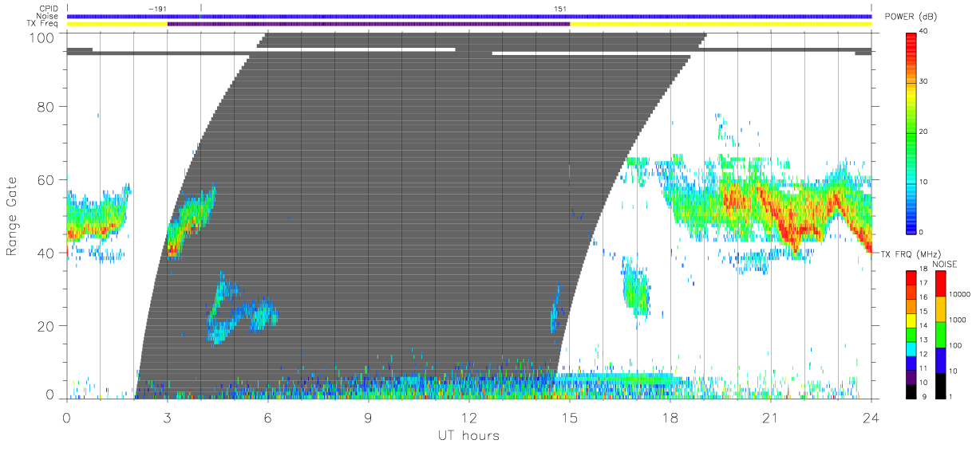Click the blue Noise bar at top
Image resolution: width=980 pixels, height=452 pixels.
click(x=468, y=16)
